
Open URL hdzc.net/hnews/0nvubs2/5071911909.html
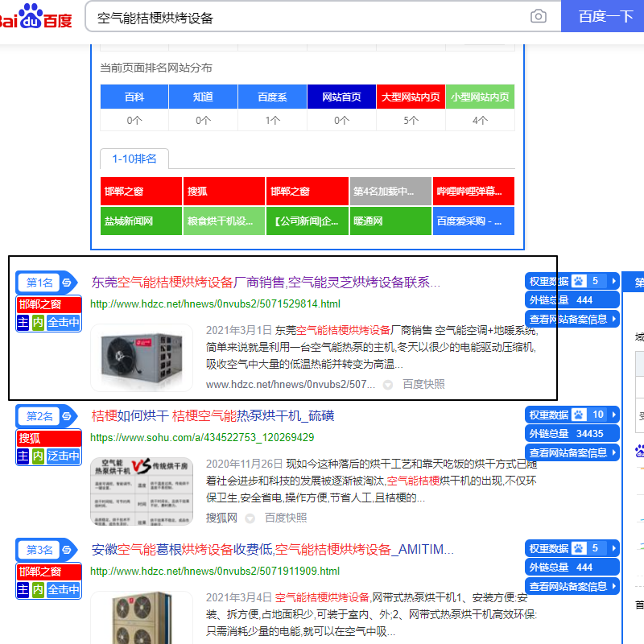point(215,572)
